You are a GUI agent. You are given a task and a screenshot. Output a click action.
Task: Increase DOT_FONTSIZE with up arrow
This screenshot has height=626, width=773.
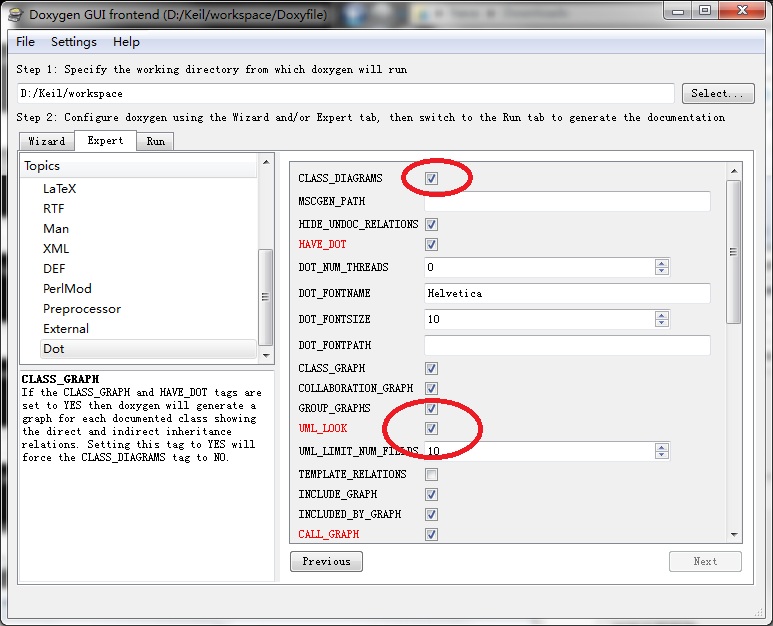(x=662, y=315)
